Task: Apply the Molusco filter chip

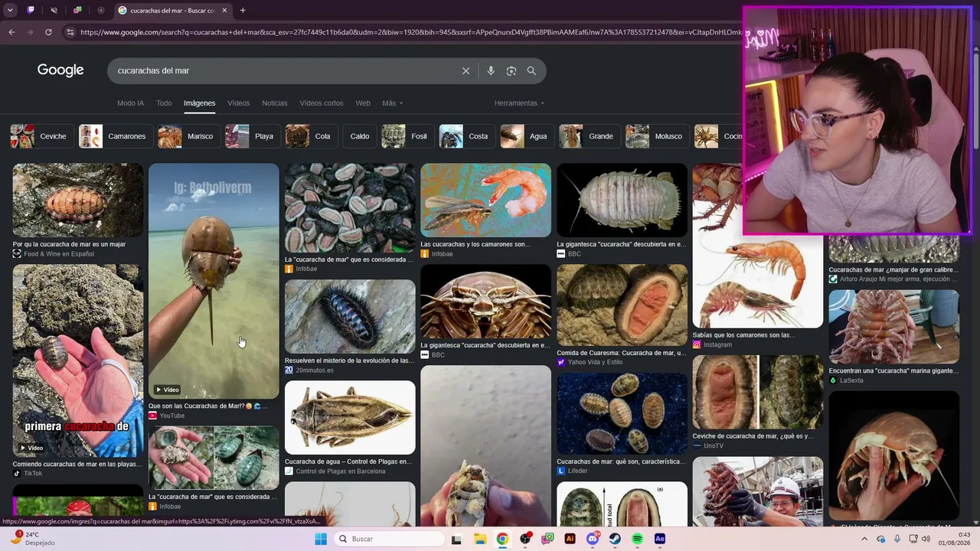Action: (x=656, y=136)
